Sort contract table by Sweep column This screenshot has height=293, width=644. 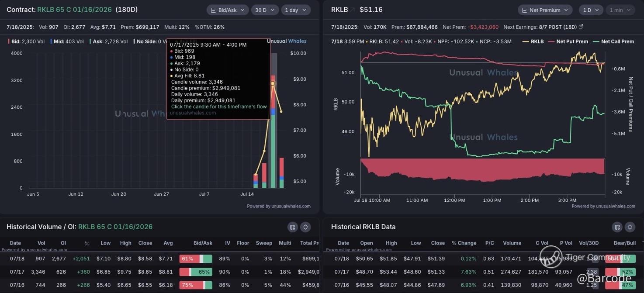point(263,243)
